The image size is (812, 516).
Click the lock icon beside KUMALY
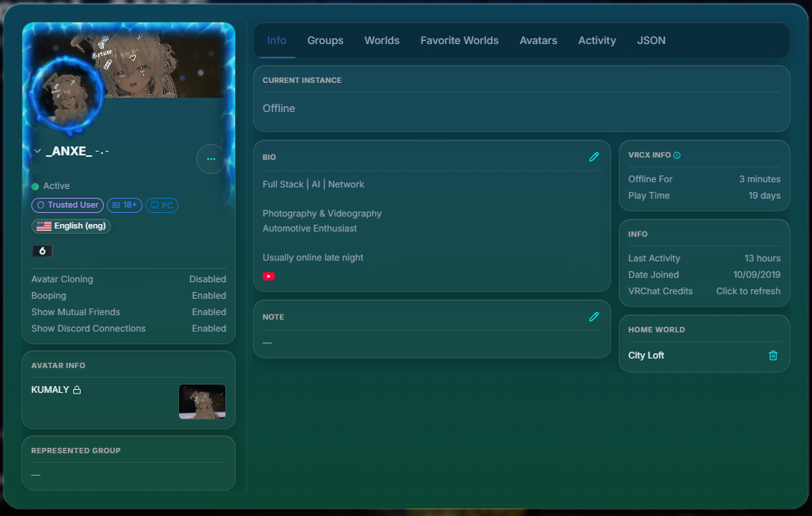coord(77,390)
